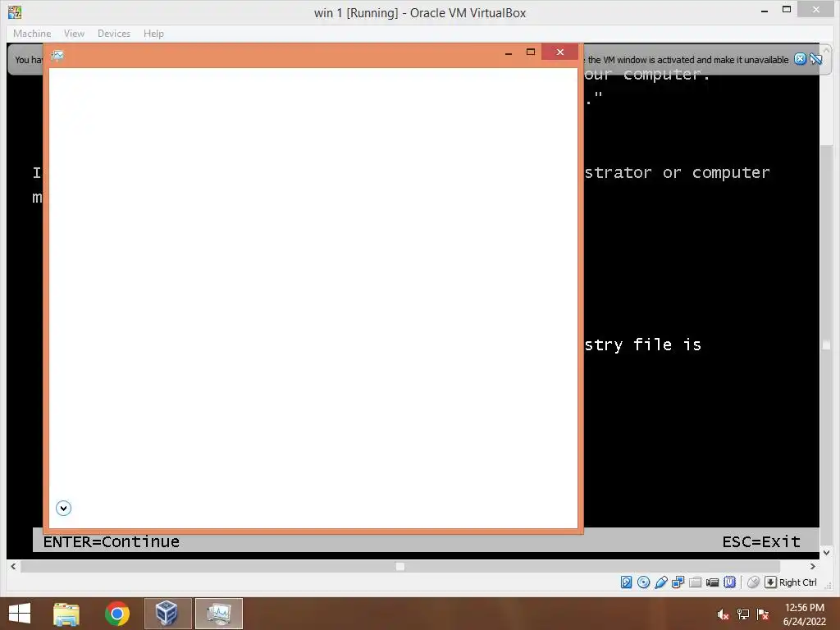Click the orange window's title bar icon
The image size is (840, 630).
coord(57,55)
